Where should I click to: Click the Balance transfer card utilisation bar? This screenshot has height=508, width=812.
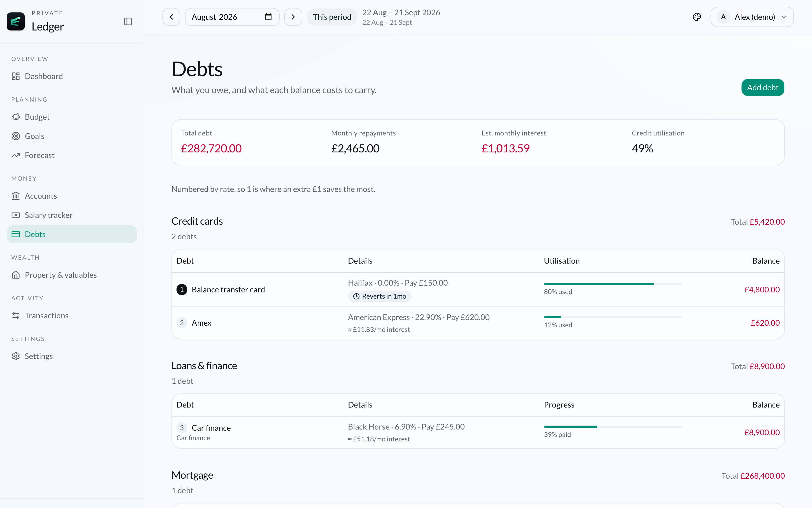pos(612,284)
